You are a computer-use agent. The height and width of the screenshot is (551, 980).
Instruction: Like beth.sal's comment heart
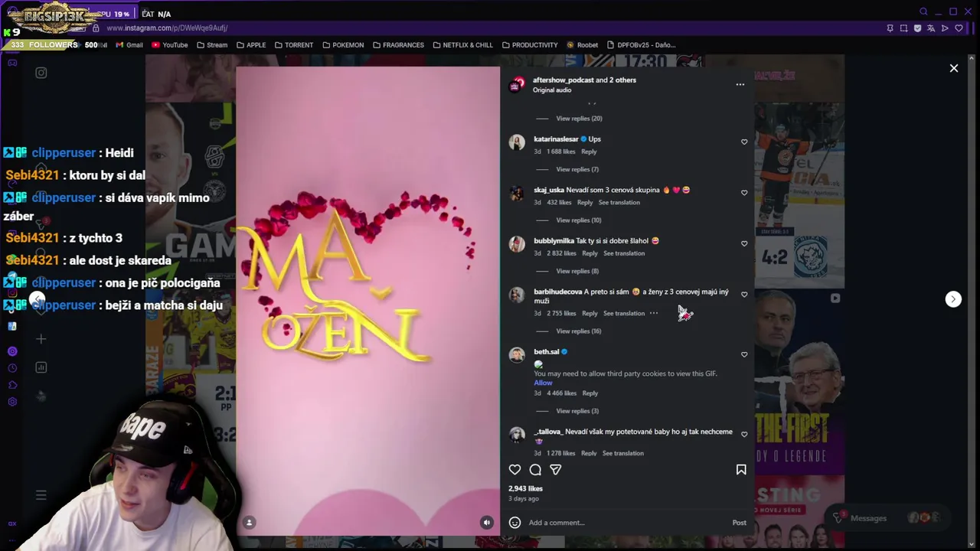tap(744, 354)
